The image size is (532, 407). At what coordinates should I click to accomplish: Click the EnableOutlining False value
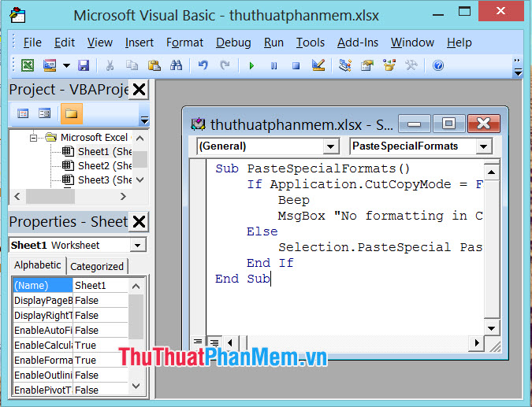pyautogui.click(x=100, y=375)
